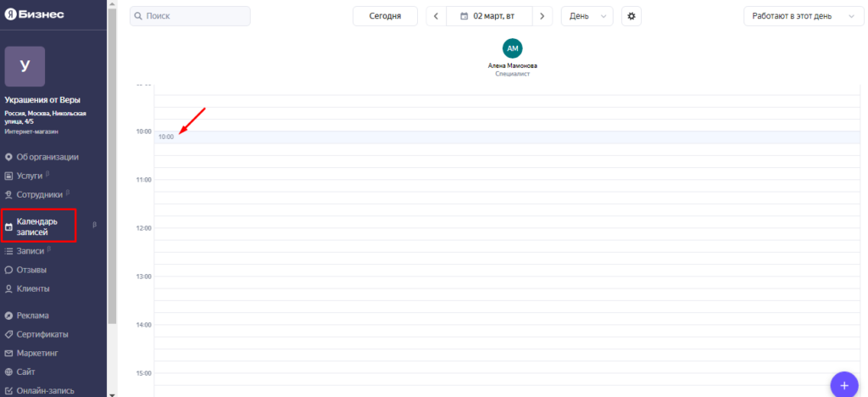The image size is (868, 397).
Task: Open the date picker 02 март, вт
Action: click(489, 16)
